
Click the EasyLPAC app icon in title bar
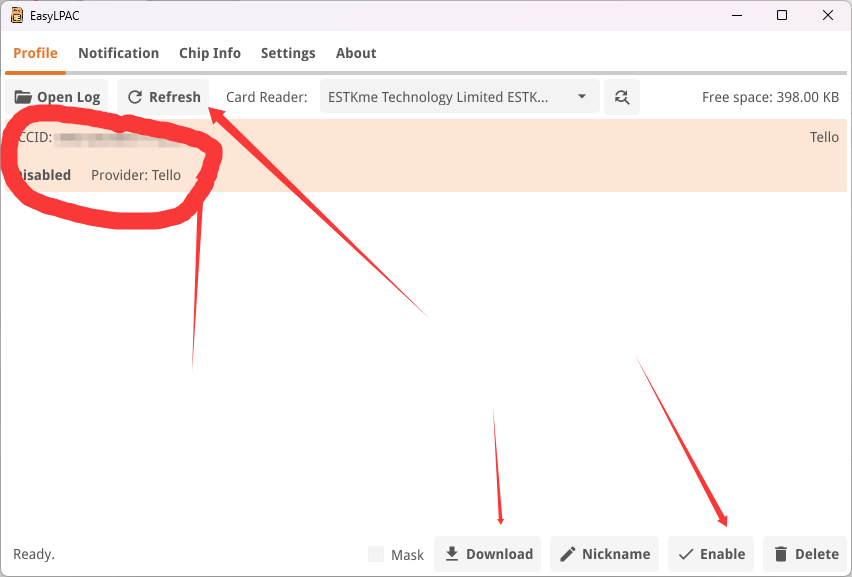pyautogui.click(x=17, y=15)
